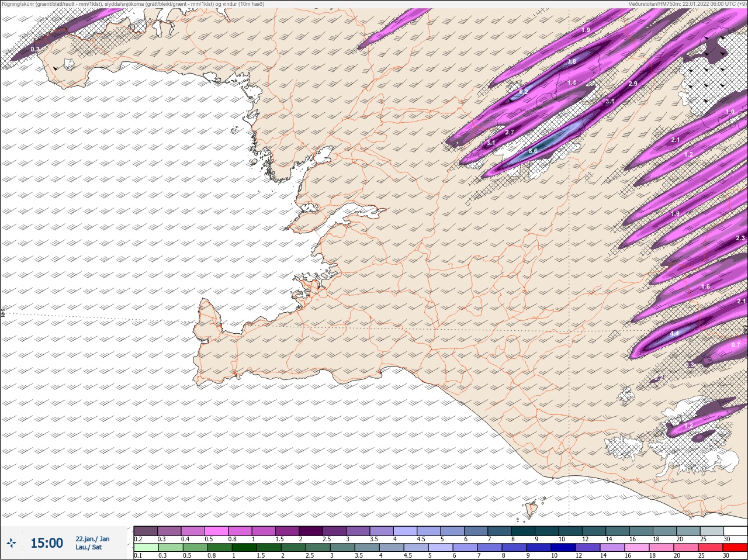The width and height of the screenshot is (748, 560).
Task: Click the 1.4 precipitation value on the map
Action: click(572, 83)
